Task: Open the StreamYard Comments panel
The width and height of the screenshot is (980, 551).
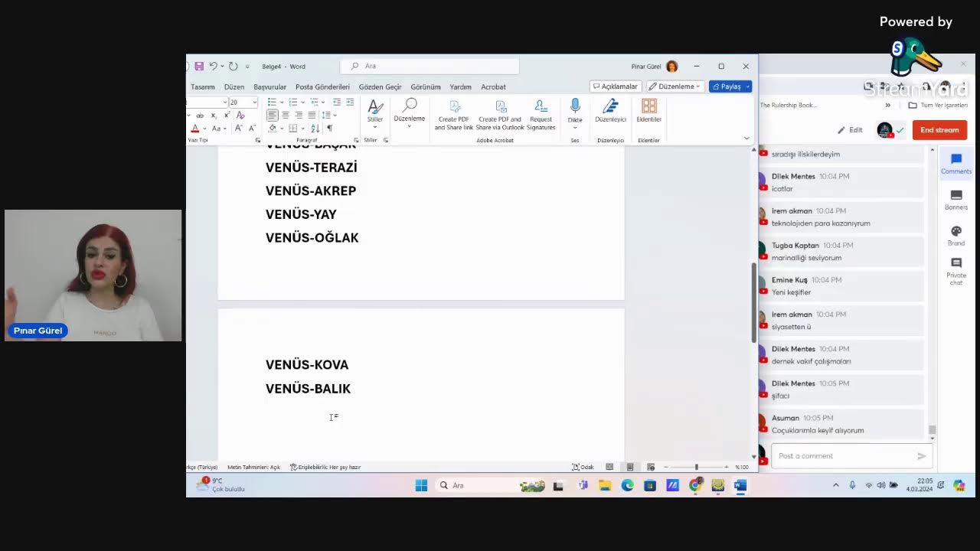Action: pos(956,163)
